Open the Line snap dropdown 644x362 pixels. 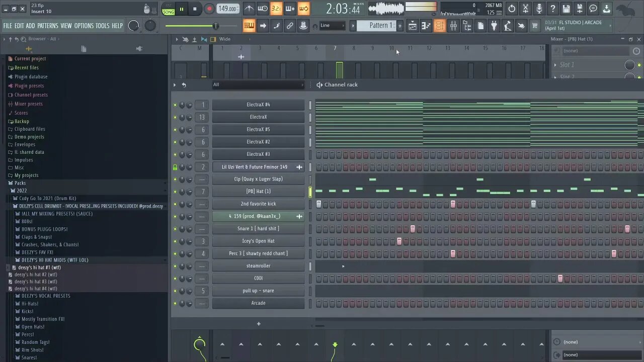click(333, 26)
